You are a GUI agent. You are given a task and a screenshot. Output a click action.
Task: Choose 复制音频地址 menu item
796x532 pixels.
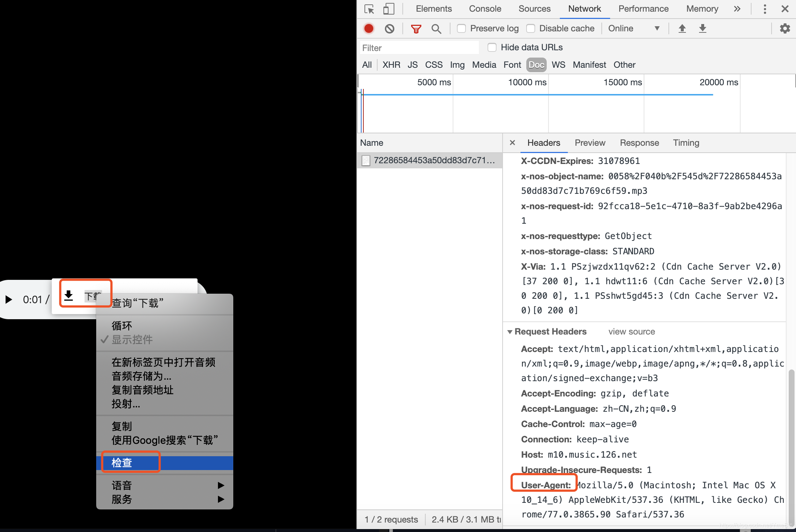pos(165,390)
